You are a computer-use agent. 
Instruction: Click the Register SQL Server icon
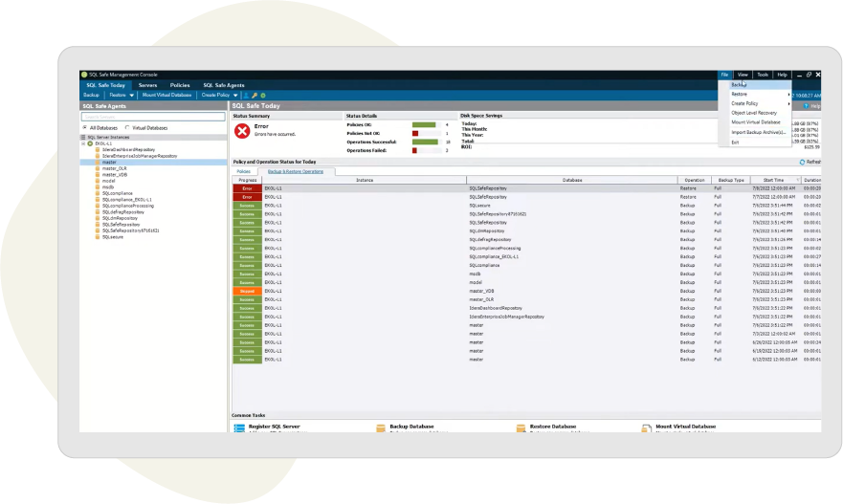pyautogui.click(x=239, y=427)
